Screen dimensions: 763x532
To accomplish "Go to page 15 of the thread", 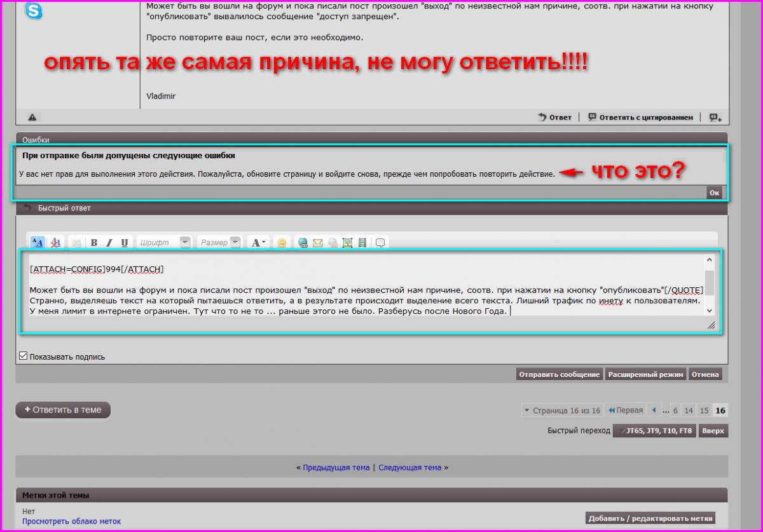I will pyautogui.click(x=704, y=411).
